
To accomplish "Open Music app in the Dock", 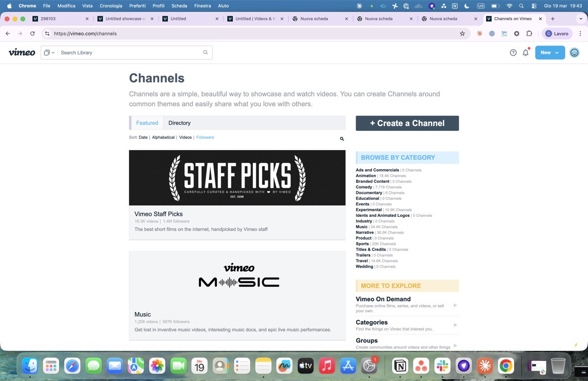I will [326, 365].
